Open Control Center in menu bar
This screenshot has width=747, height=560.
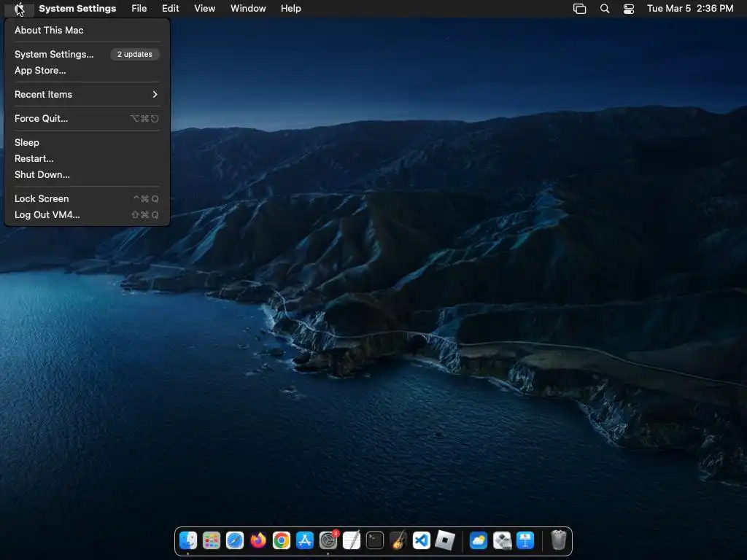tap(629, 9)
